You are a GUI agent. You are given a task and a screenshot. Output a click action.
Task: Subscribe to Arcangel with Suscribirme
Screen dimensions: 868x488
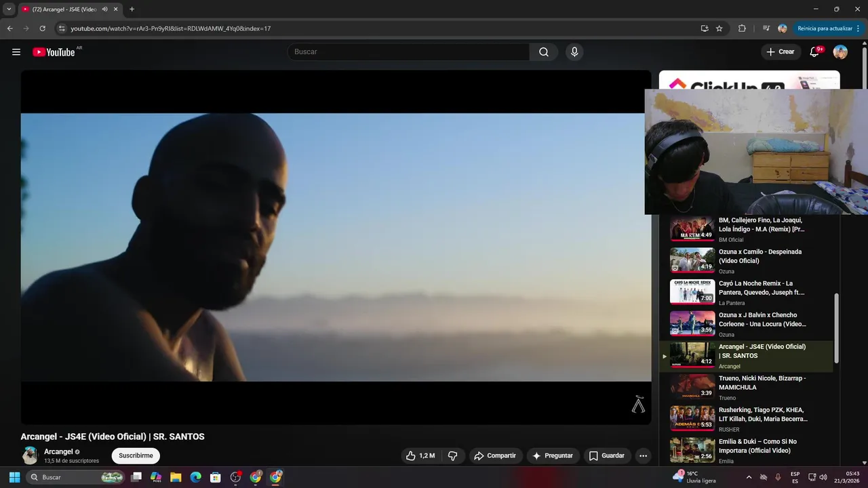tap(136, 455)
